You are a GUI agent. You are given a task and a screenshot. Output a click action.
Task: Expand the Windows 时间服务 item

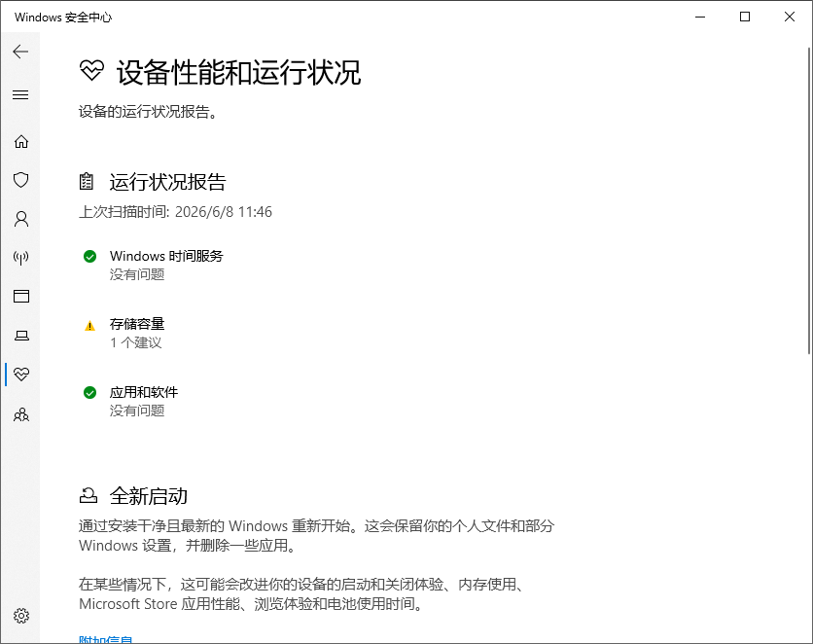[166, 256]
